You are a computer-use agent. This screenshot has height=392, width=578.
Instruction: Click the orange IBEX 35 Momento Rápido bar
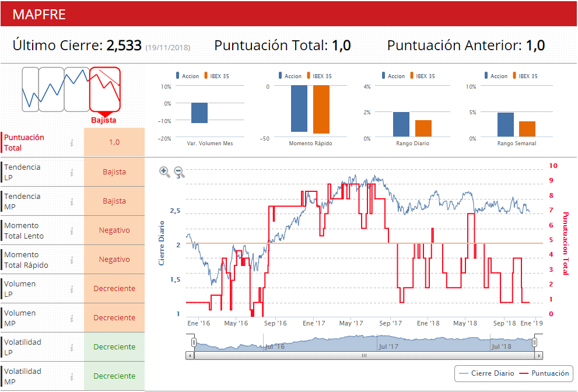click(321, 110)
